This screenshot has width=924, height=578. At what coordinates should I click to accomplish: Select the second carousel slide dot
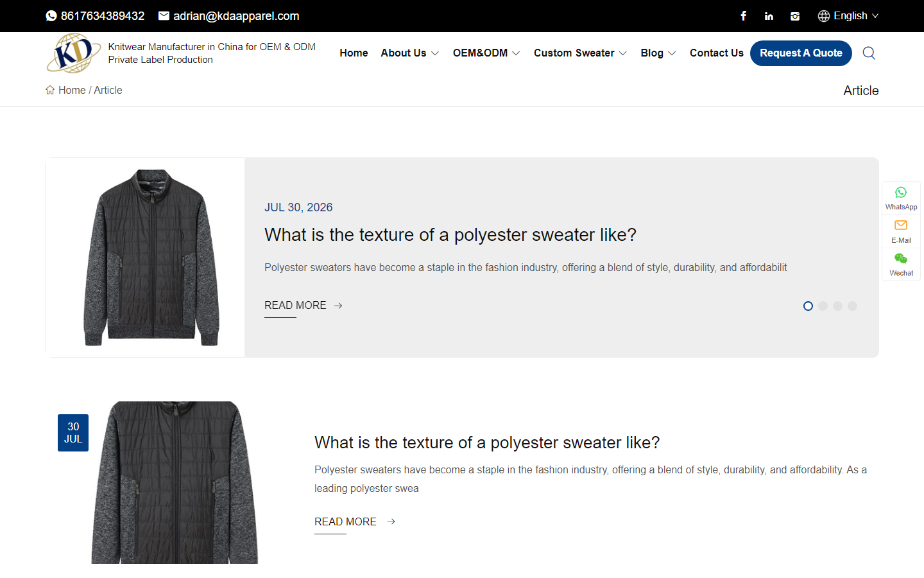tap(823, 306)
